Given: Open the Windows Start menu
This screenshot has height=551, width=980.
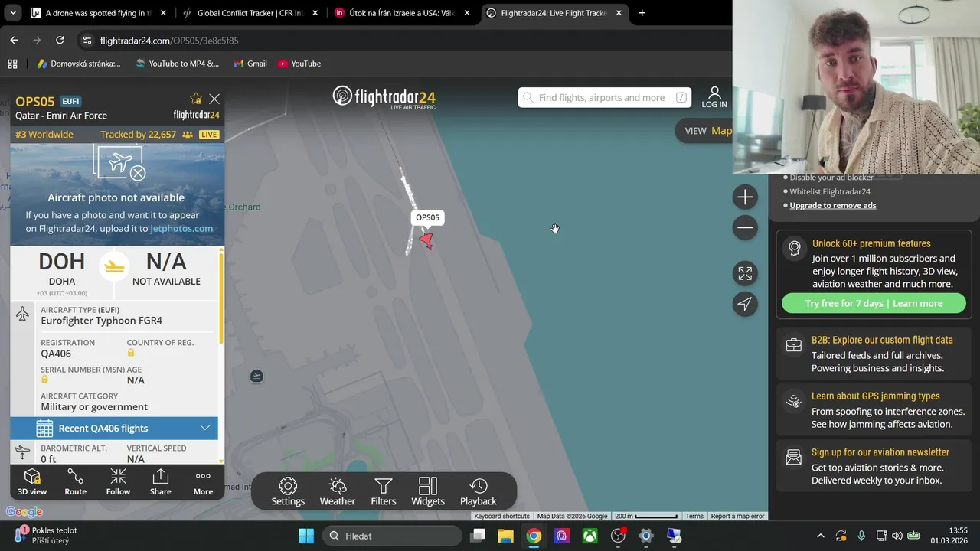Looking at the screenshot, I should coord(306,536).
